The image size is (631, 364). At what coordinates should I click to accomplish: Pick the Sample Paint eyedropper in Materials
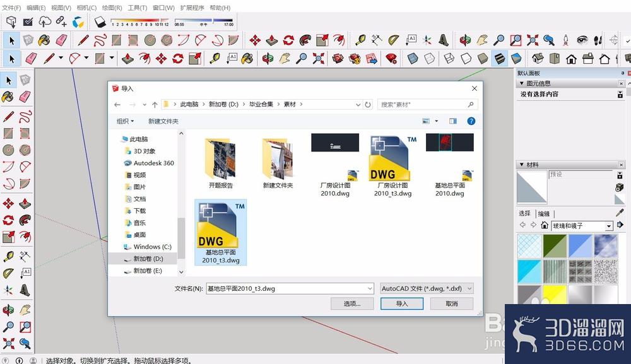coord(620,213)
